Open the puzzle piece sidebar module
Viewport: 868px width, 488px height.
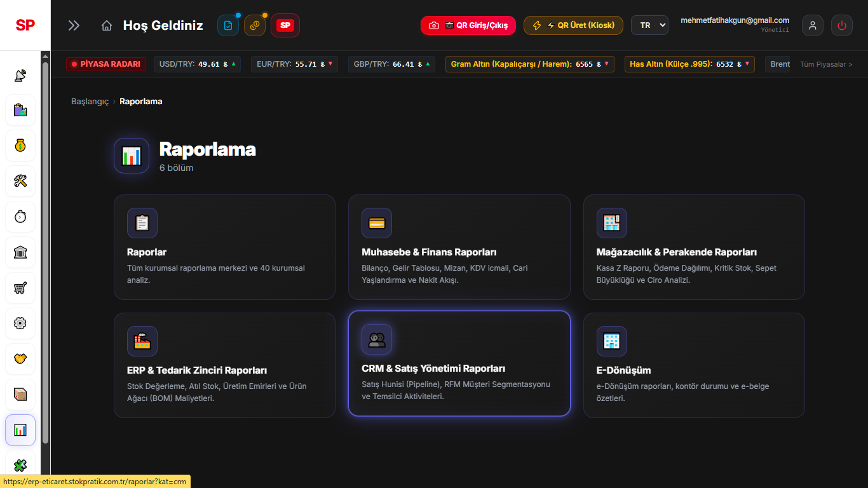pos(20,466)
